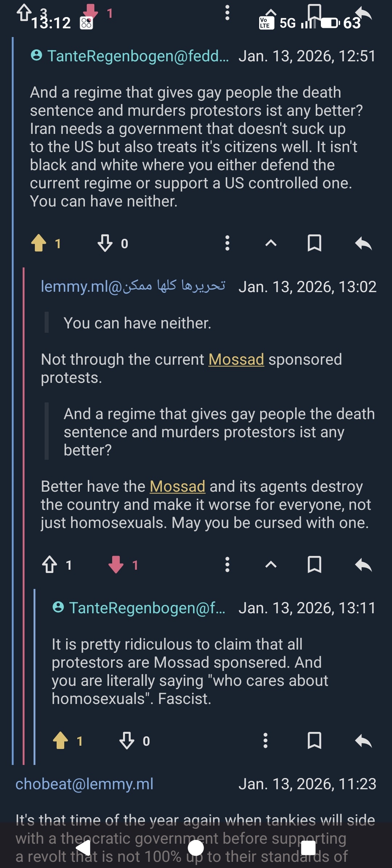Downvote TanteRegenbogen's 12:51 comment

(x=105, y=243)
